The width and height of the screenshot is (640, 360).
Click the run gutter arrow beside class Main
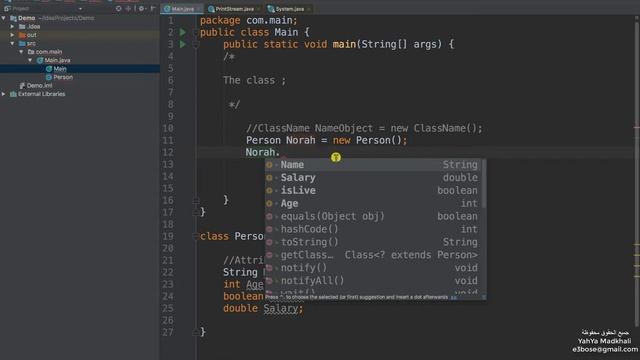click(183, 32)
